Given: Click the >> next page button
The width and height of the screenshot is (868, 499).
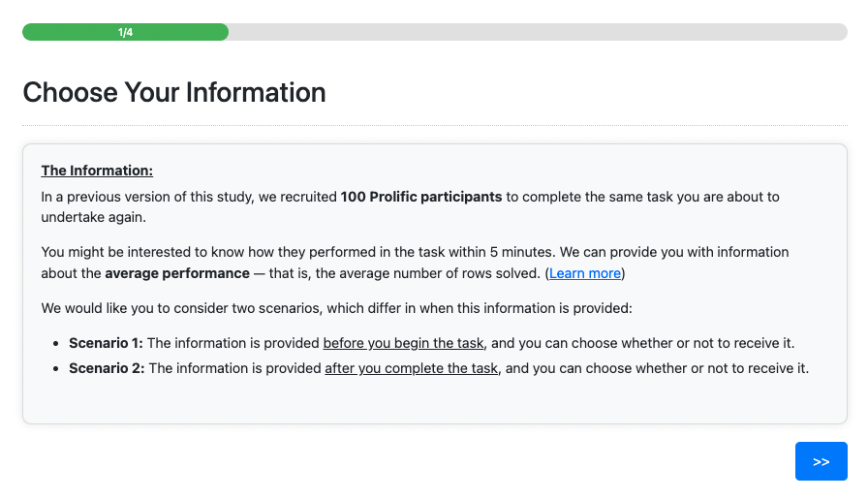Looking at the screenshot, I should tap(821, 462).
